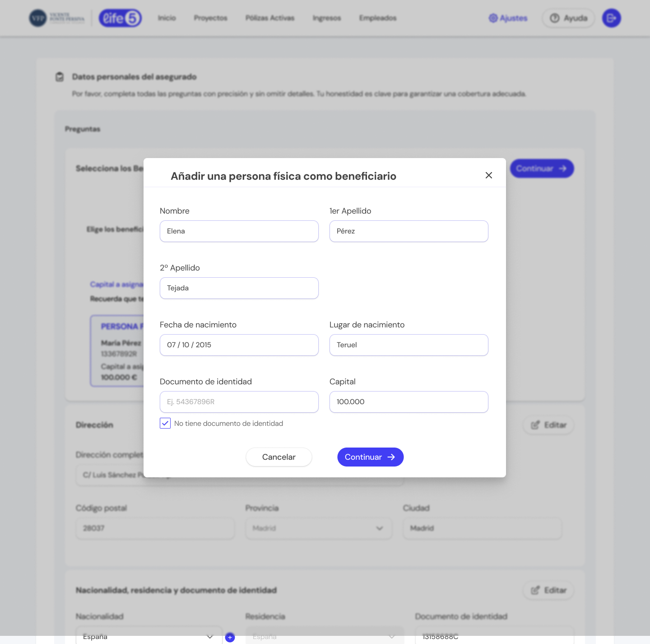Click the Life5 logo
Image resolution: width=650 pixels, height=644 pixels.
[121, 18]
